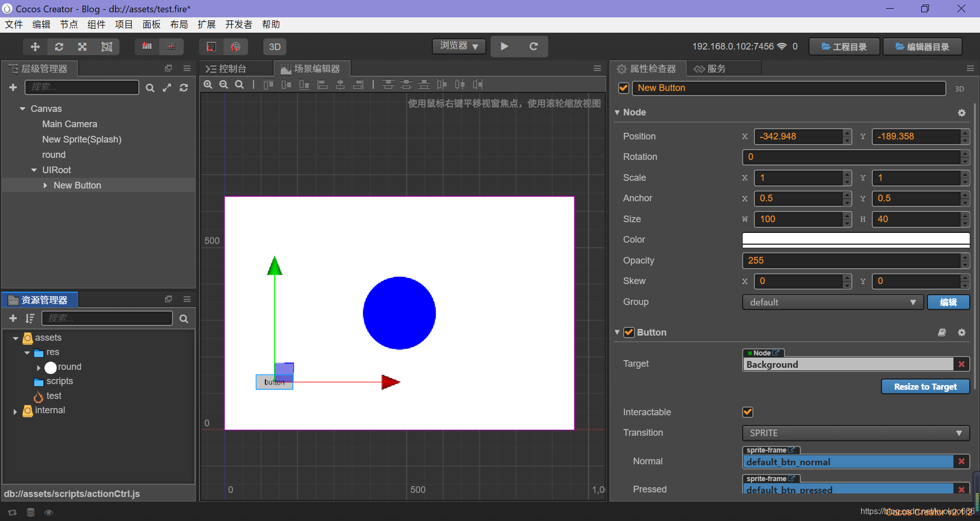Select the Move transform tool
Image resolution: width=980 pixels, height=521 pixels.
click(x=35, y=46)
